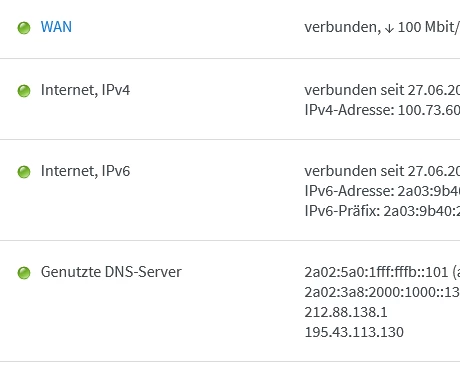The height and width of the screenshot is (372, 460).
Task: Open the WAN link
Action: tap(56, 27)
